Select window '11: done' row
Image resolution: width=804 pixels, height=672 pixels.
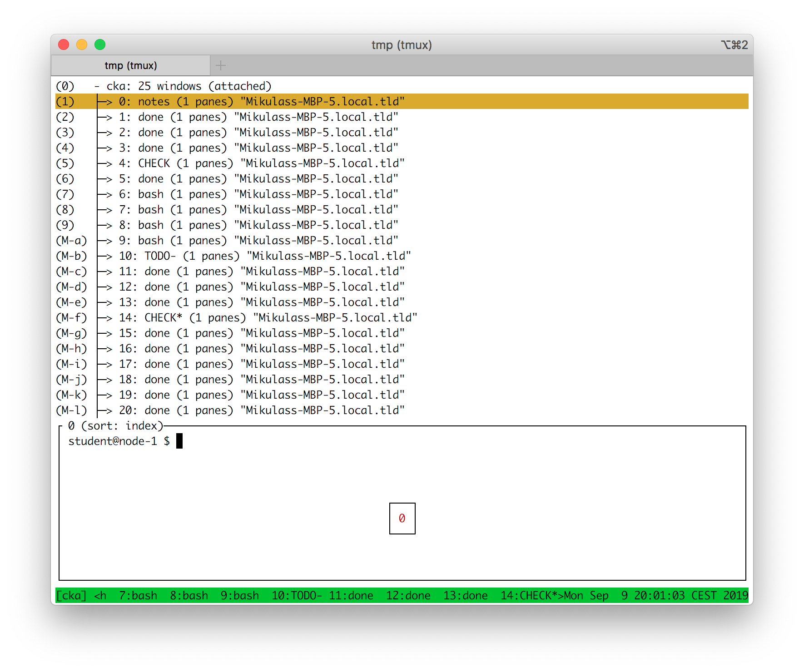pos(402,272)
